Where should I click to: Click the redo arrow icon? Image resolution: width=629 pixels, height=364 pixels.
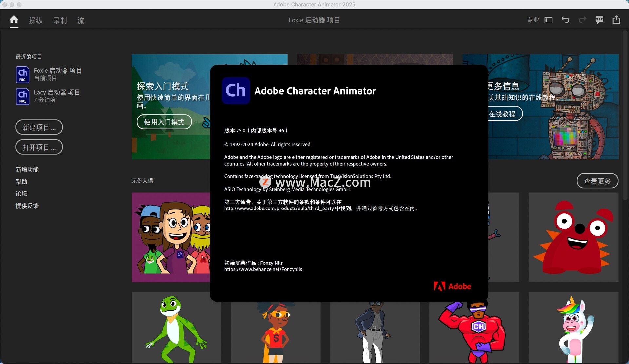pos(582,20)
